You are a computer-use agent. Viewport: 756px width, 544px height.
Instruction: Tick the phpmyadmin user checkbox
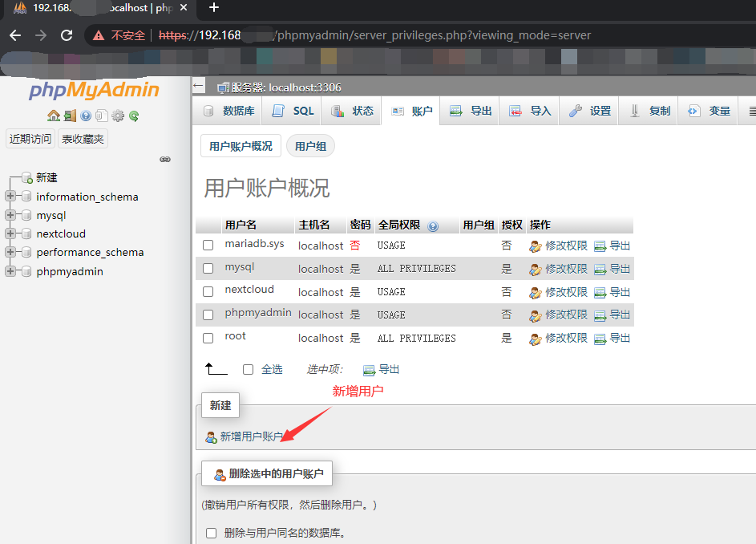click(x=208, y=315)
